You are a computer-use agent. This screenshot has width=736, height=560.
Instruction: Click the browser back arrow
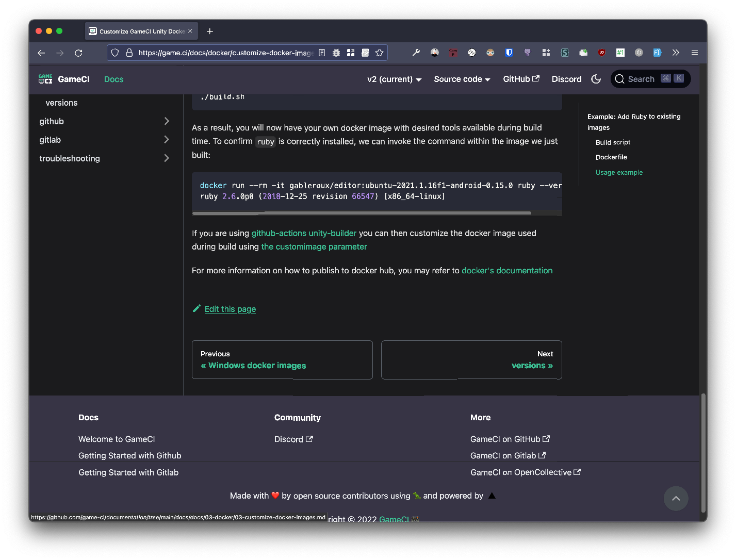(x=41, y=53)
